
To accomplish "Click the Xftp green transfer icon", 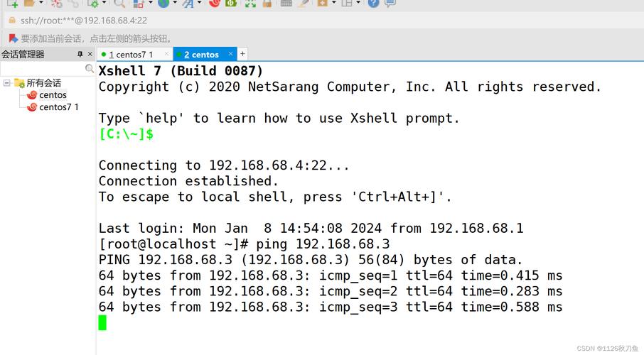I will tap(231, 4).
